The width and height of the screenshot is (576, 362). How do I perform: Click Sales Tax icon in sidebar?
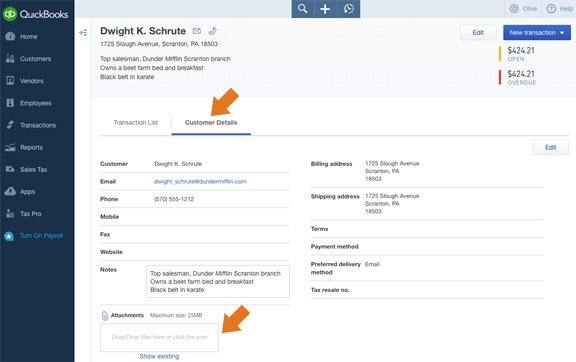pyautogui.click(x=10, y=169)
